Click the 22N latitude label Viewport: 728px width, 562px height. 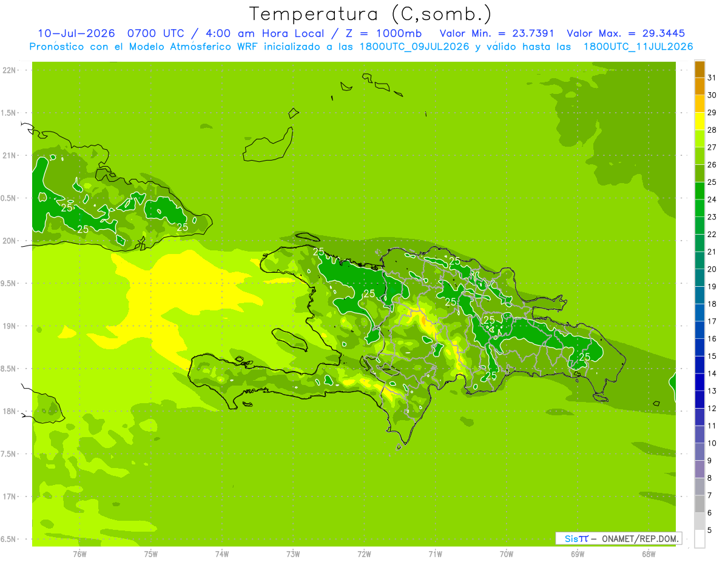[10, 70]
